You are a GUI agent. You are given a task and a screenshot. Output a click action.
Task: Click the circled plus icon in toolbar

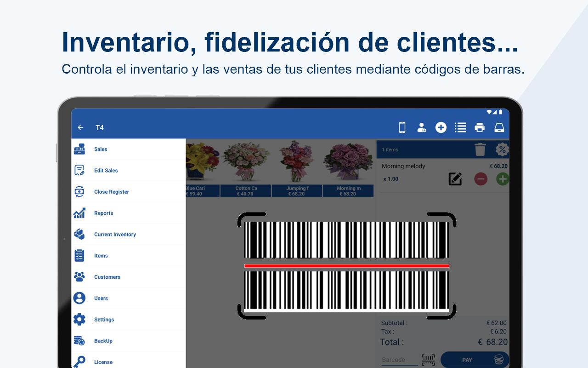click(x=441, y=127)
